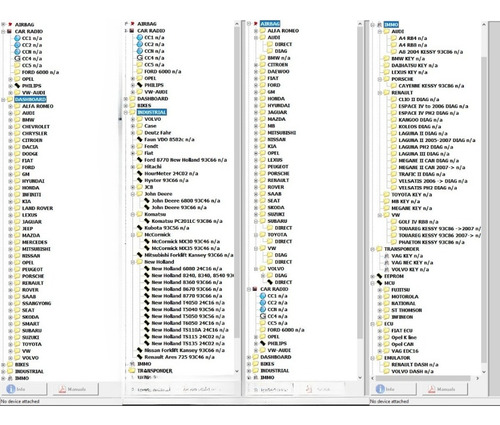Collapse the MCU node
The width and height of the screenshot is (500, 425).
pyautogui.click(x=373, y=283)
